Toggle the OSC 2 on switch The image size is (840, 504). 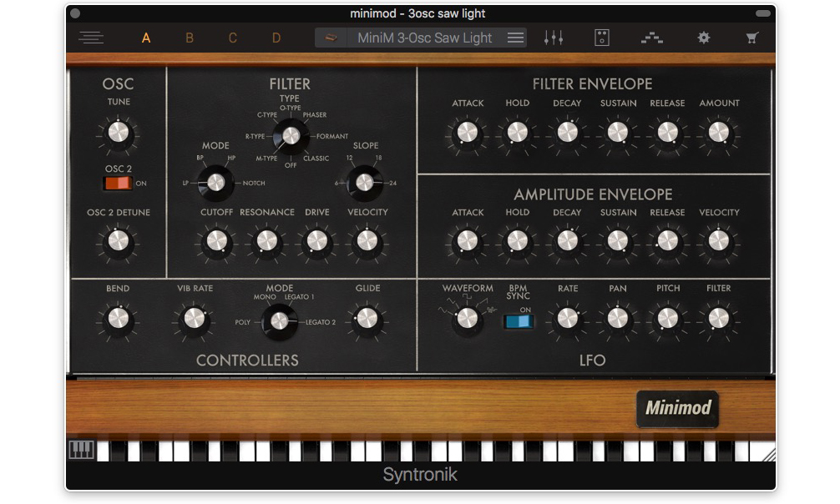[118, 184]
